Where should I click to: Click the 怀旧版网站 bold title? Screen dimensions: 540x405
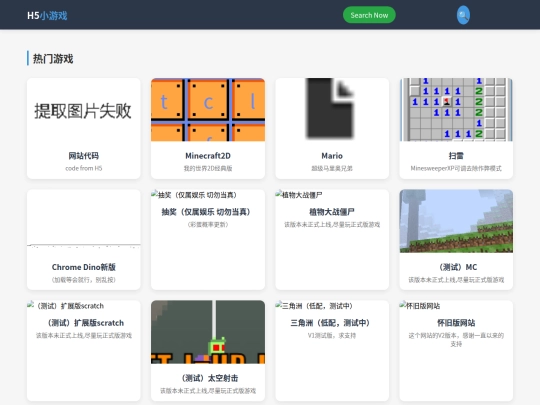(456, 323)
